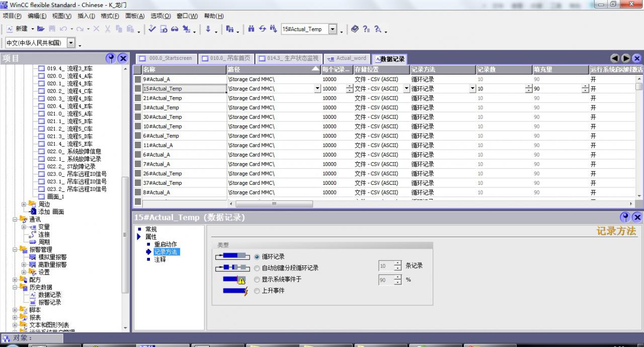This screenshot has height=347, width=644.
Task: Click the 名称 column header
Action: point(184,70)
